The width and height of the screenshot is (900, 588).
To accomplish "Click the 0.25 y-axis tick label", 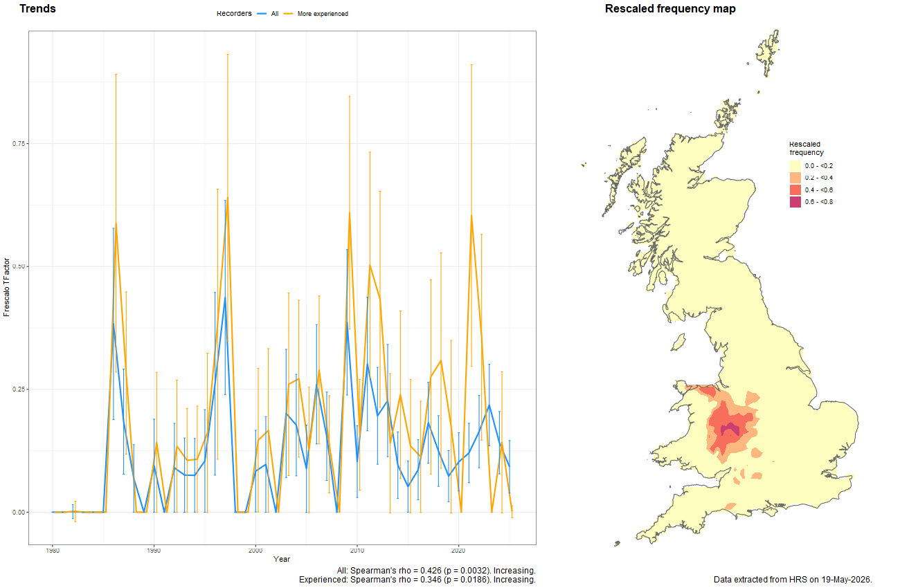I will pyautogui.click(x=19, y=389).
